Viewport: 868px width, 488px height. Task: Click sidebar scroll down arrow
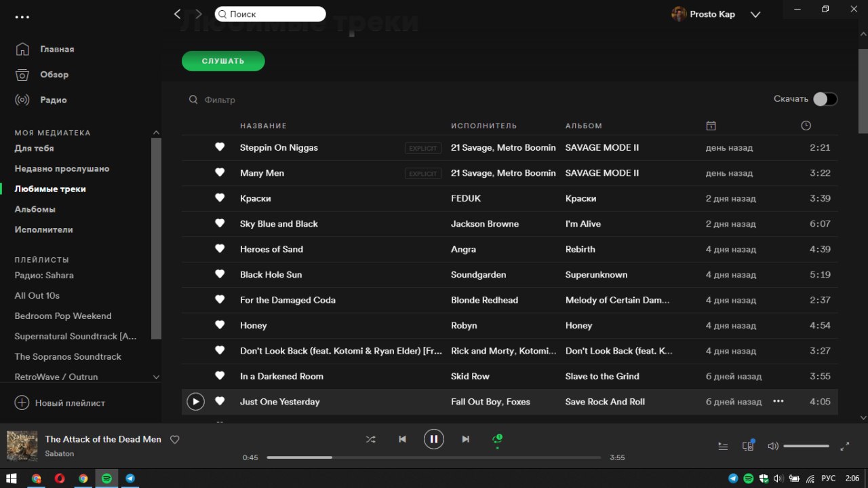click(156, 377)
